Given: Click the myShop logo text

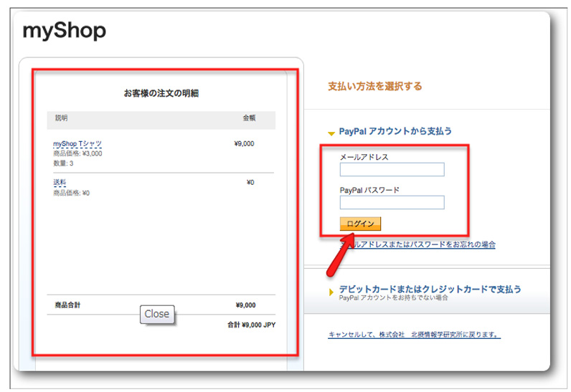Looking at the screenshot, I should click(64, 31).
